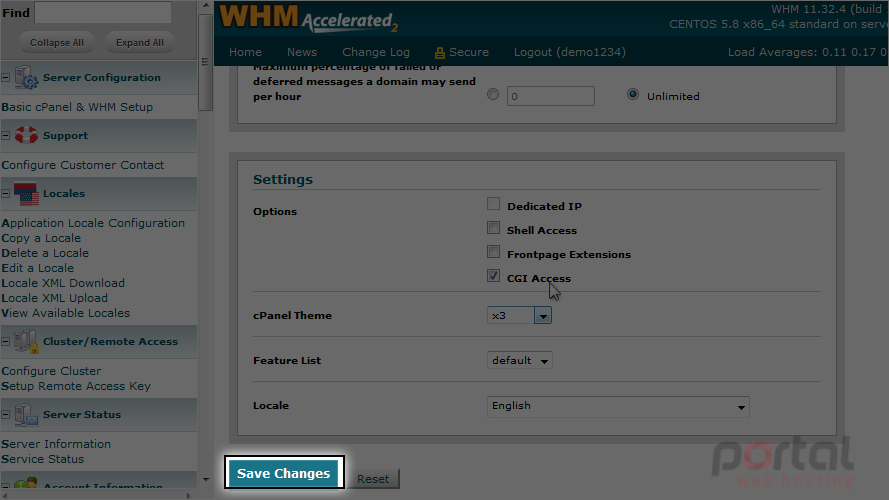Select the Unlimited radio button
The image size is (889, 500).
click(633, 95)
